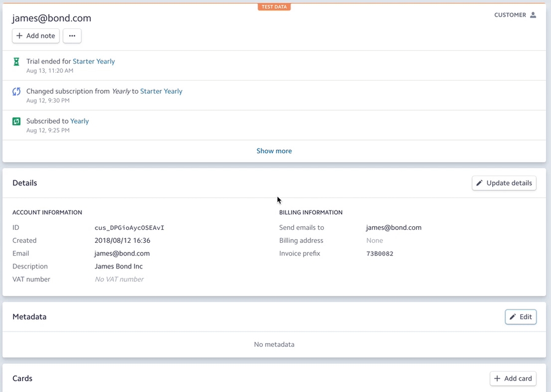Open the three-dots more actions menu

[x=72, y=36]
